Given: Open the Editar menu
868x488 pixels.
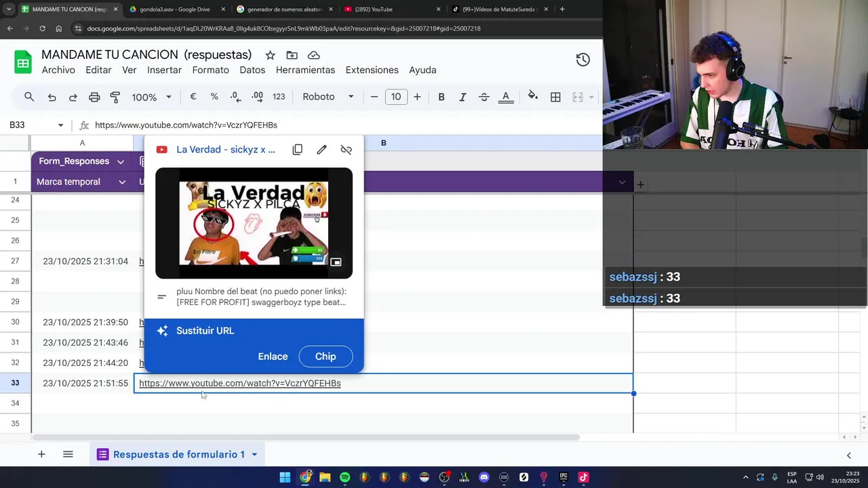Looking at the screenshot, I should coord(98,70).
